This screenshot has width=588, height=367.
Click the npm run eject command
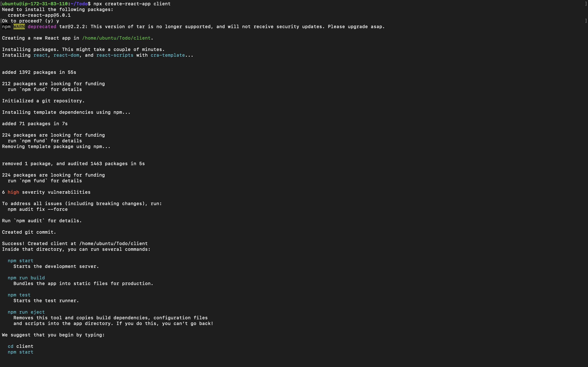[26, 312]
